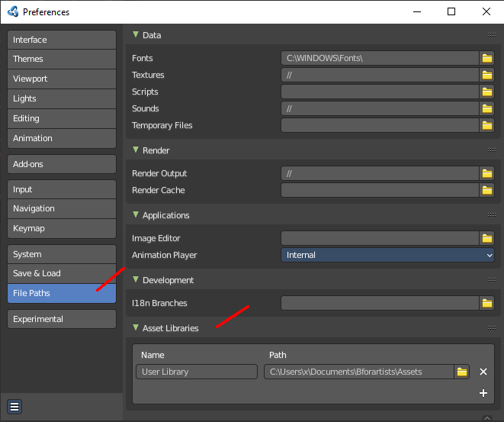Go to the Animation tab
This screenshot has height=422, width=504.
(x=62, y=138)
